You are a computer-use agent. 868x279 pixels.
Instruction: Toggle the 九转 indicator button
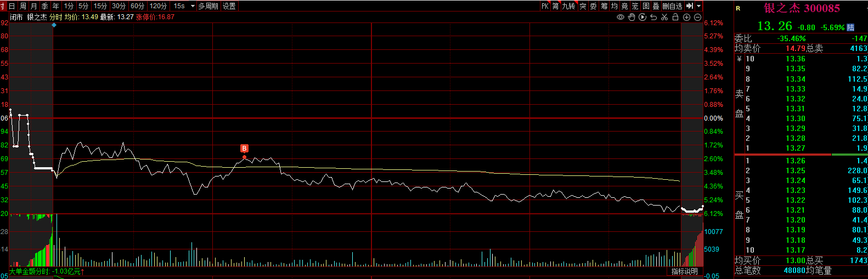(x=568, y=6)
